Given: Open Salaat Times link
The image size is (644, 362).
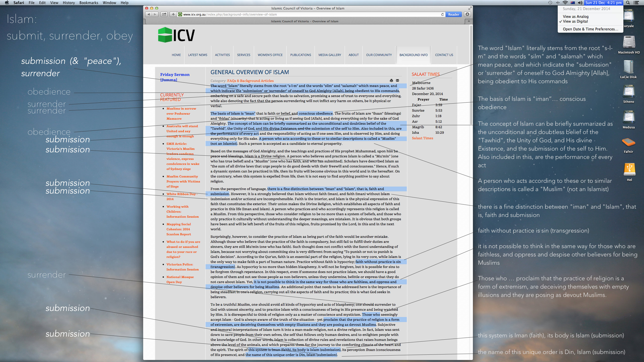Looking at the screenshot, I should pyautogui.click(x=422, y=138).
